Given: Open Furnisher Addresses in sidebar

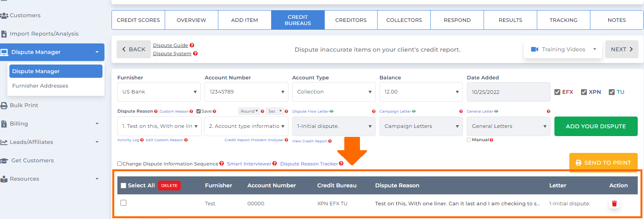Looking at the screenshot, I should (x=40, y=86).
